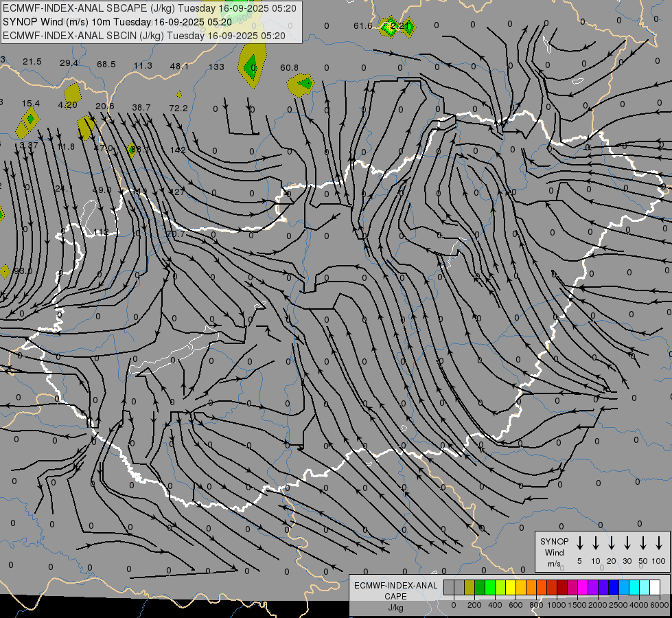Image resolution: width=672 pixels, height=618 pixels.
Task: Click the 21.5 CAPE value on the map
Action: point(32,62)
